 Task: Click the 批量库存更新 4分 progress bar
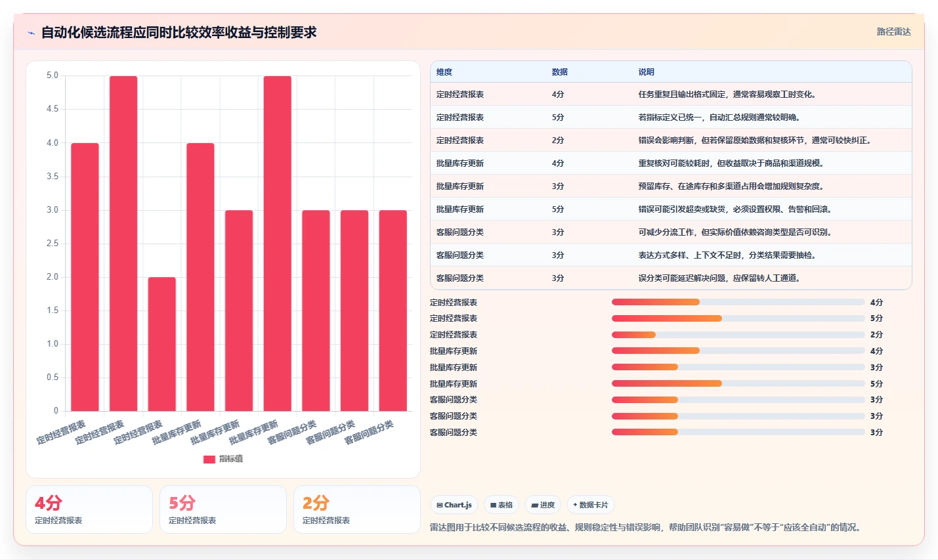[x=738, y=351]
